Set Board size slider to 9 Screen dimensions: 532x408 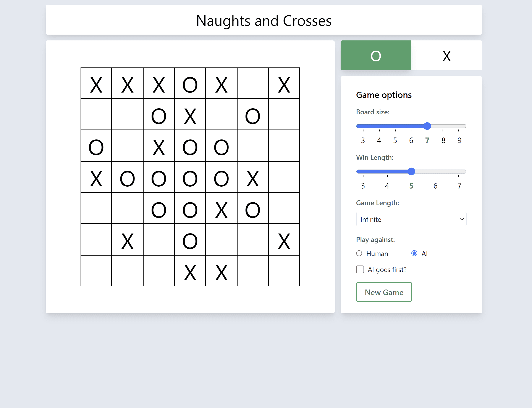pos(459,126)
